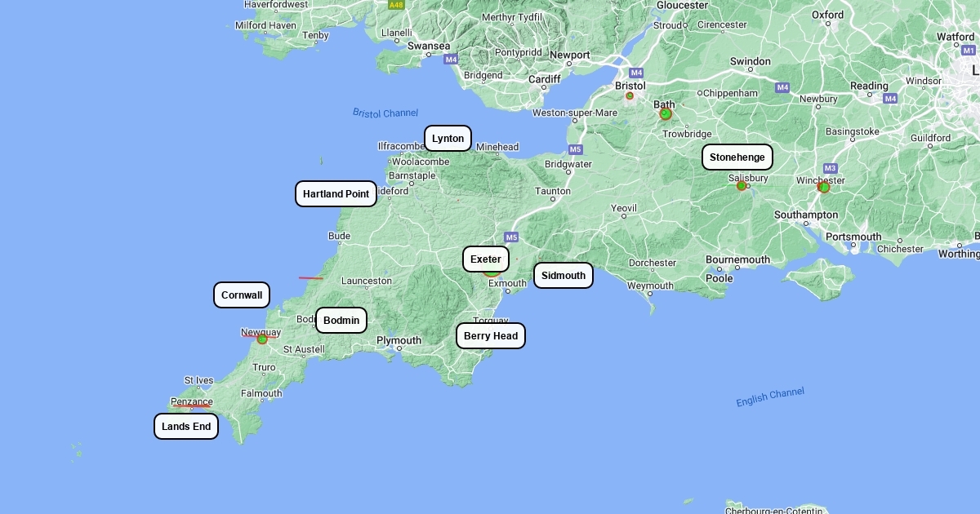Viewport: 980px width, 514px height.
Task: Click the Oxford city name
Action: [x=827, y=15]
